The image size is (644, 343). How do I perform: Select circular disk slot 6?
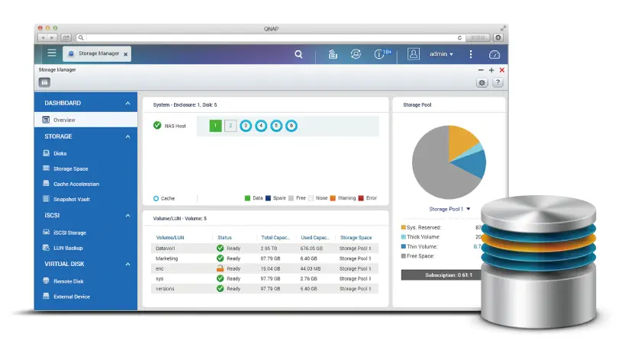(291, 126)
